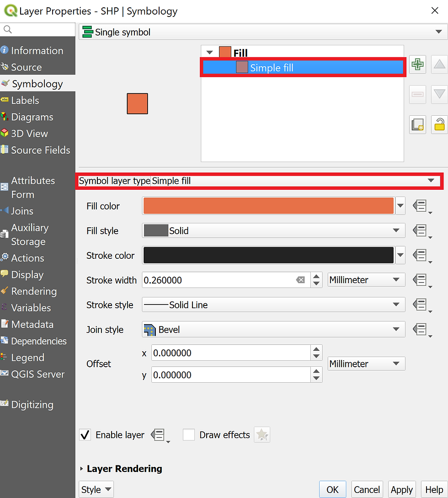This screenshot has width=448, height=498.
Task: Open data defined override for Stroke width
Action: (x=422, y=280)
